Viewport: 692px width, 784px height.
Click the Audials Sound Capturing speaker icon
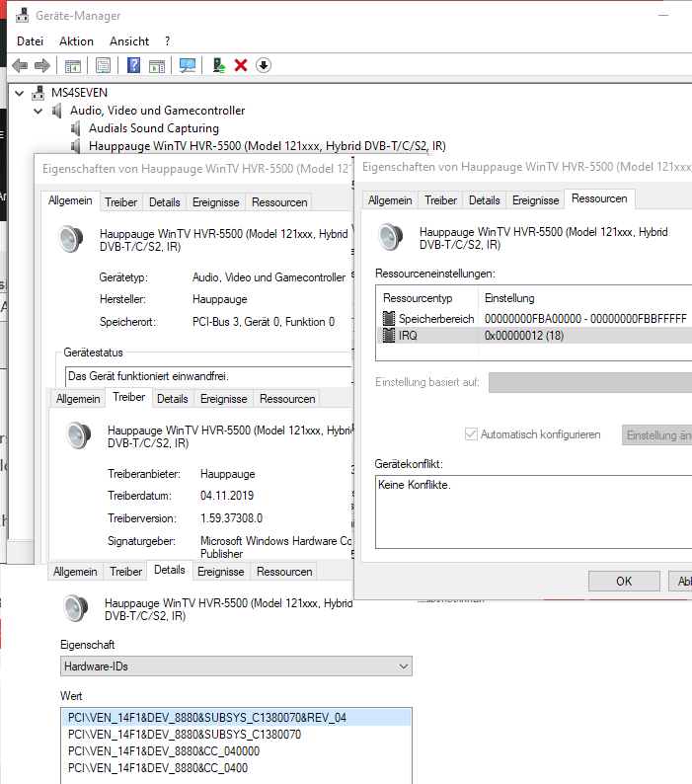[75, 128]
